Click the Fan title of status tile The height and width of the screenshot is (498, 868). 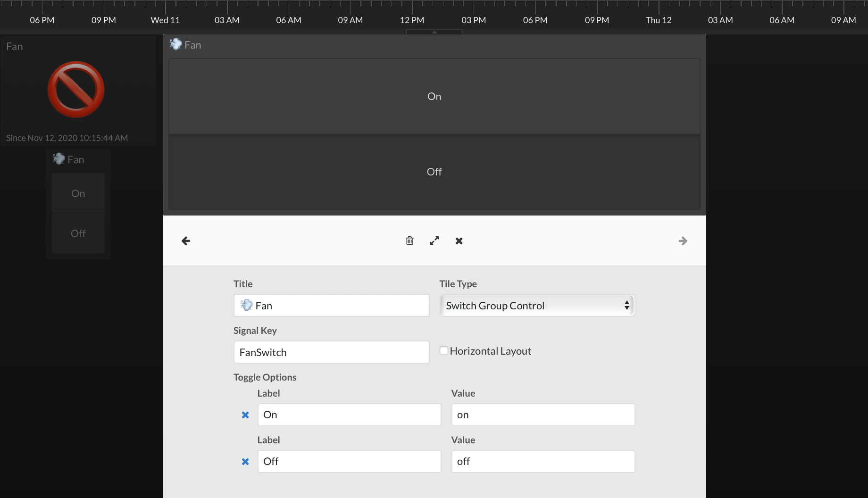point(15,46)
